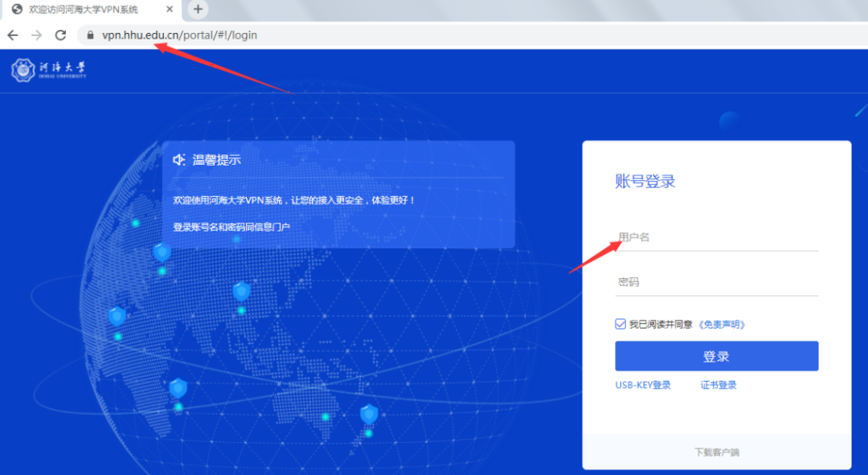Viewport: 868px width, 475px height.
Task: Click the page reload icon
Action: click(60, 35)
